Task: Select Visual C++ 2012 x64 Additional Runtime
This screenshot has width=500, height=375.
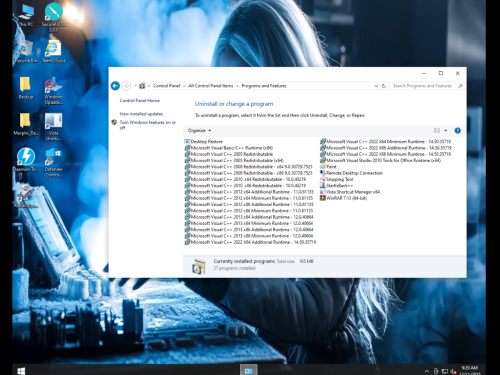Action: (x=249, y=192)
